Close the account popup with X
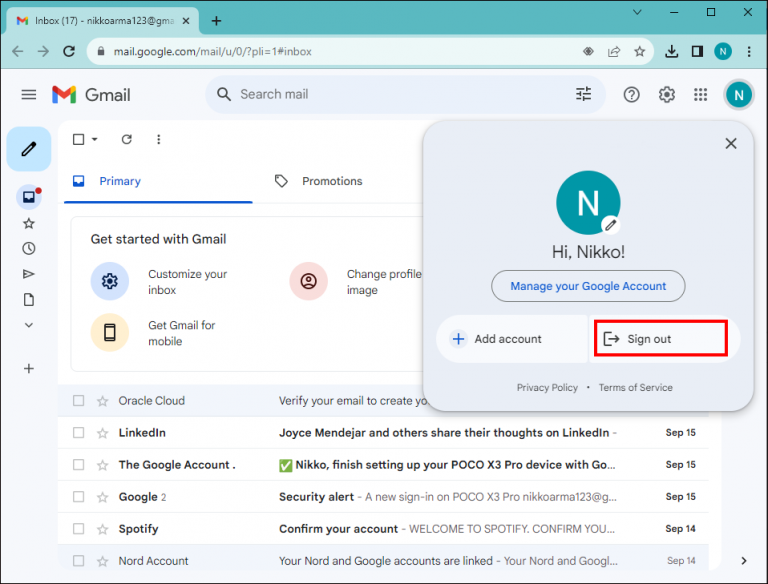The width and height of the screenshot is (768, 584). point(731,143)
